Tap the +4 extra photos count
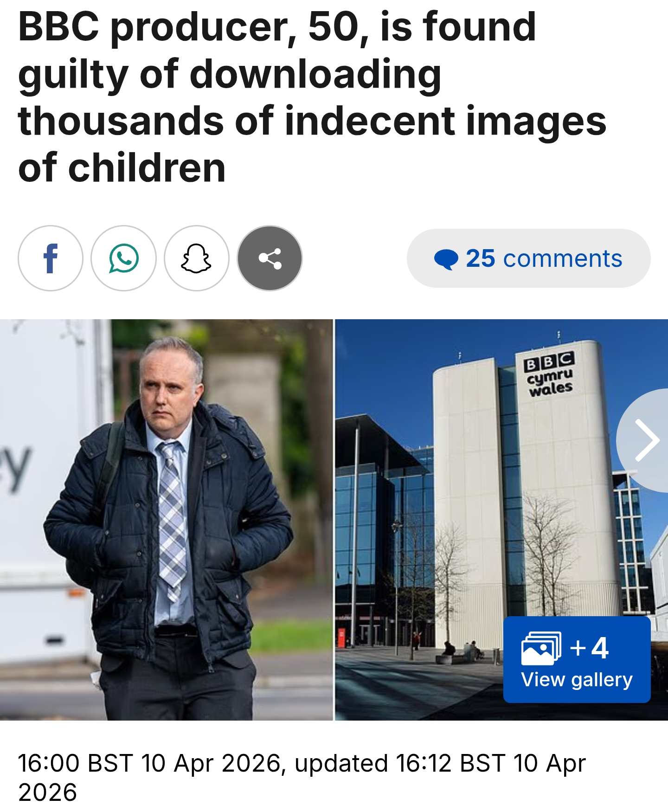This screenshot has height=812, width=668. click(x=589, y=648)
